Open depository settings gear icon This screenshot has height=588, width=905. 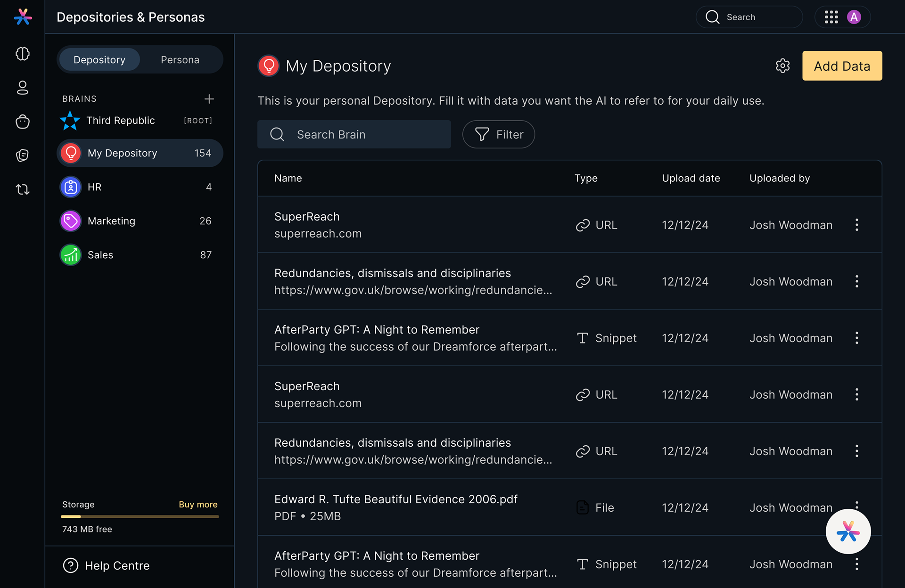point(782,66)
